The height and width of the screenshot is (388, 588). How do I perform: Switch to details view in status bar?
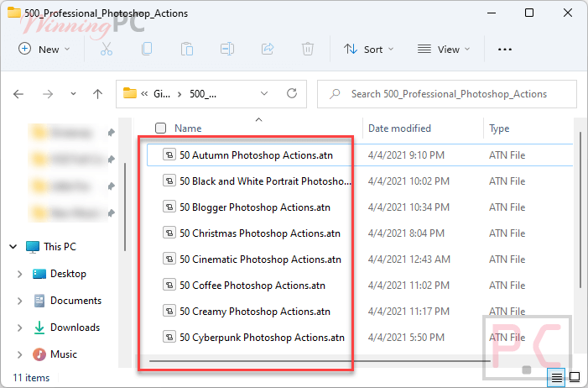556,377
